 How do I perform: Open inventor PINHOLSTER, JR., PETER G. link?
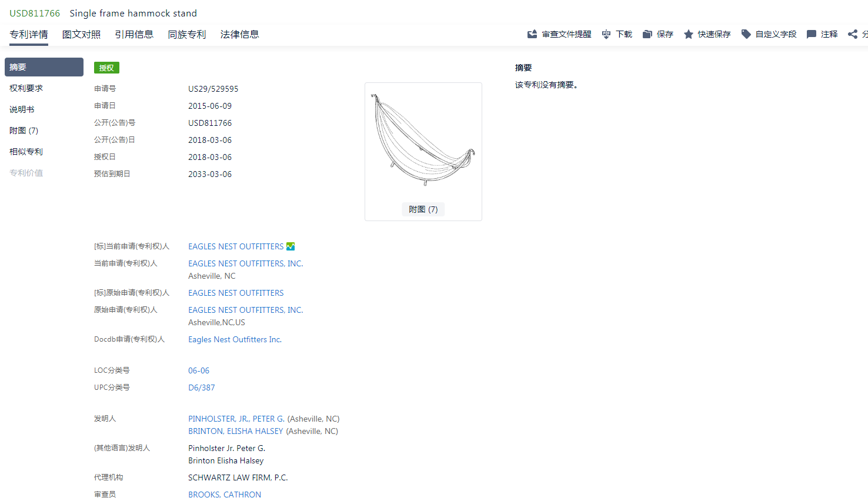[x=236, y=419]
